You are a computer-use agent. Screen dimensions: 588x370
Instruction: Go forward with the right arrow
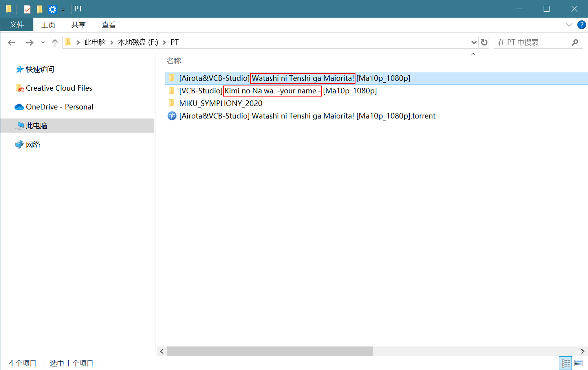29,42
